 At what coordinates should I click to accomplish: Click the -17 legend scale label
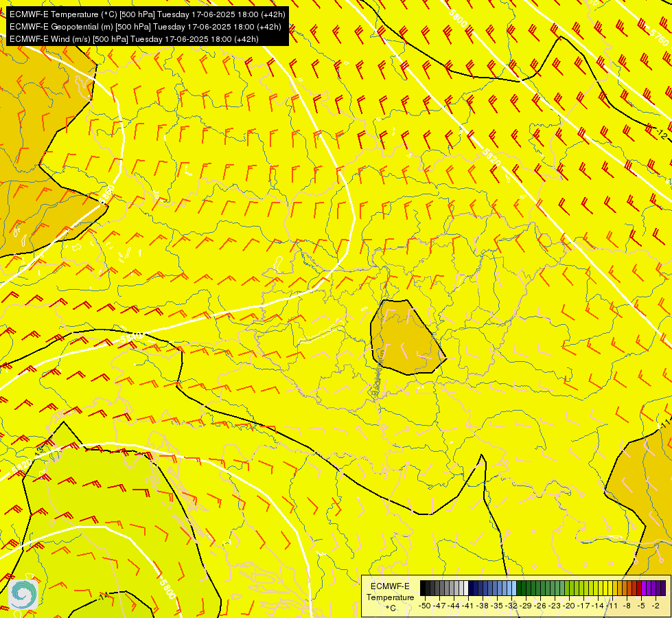click(x=583, y=606)
